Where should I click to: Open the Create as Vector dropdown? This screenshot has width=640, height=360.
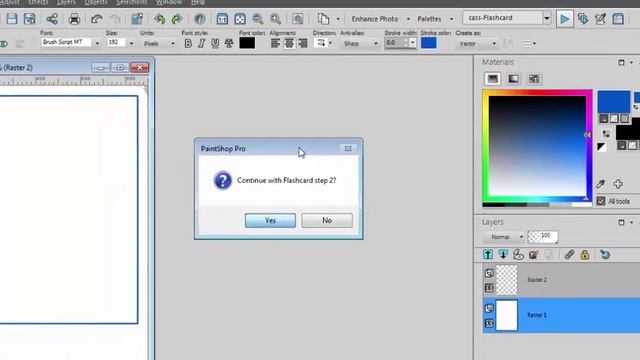(x=494, y=43)
